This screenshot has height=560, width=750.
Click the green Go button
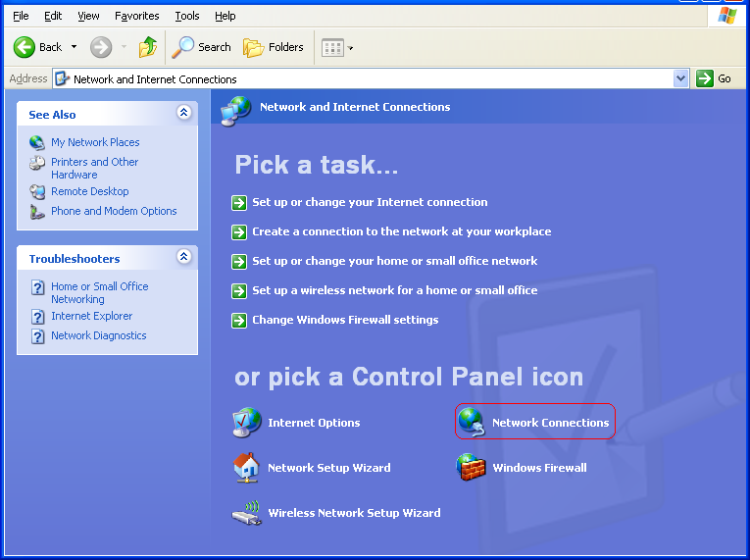point(714,78)
